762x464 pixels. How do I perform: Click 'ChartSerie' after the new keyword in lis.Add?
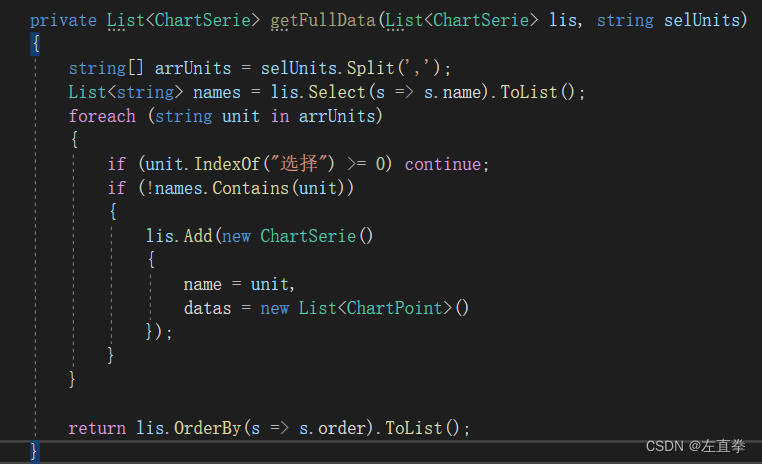(x=308, y=236)
